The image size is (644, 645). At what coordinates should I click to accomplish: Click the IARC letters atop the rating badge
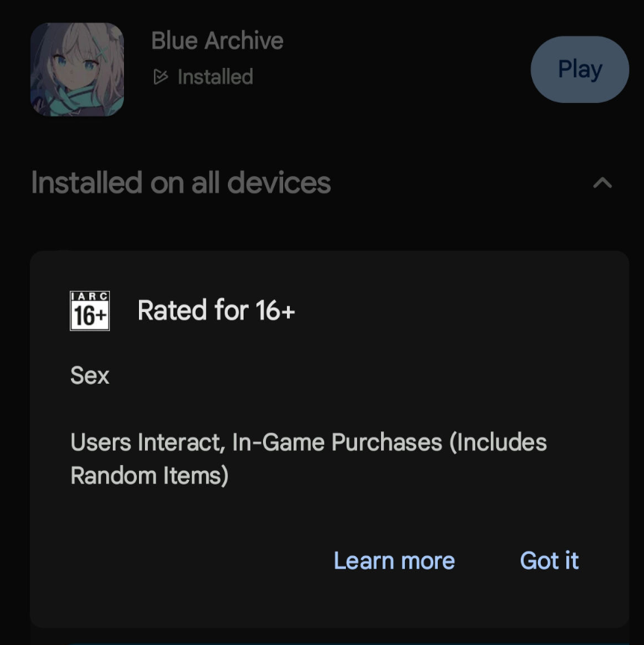click(90, 296)
